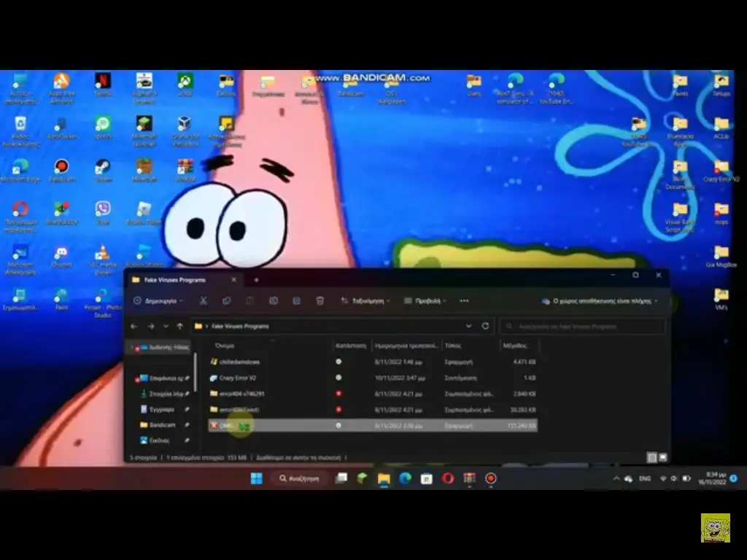The width and height of the screenshot is (747, 560).
Task: Select the Recycle Bin on the desktop
Action: (20, 131)
